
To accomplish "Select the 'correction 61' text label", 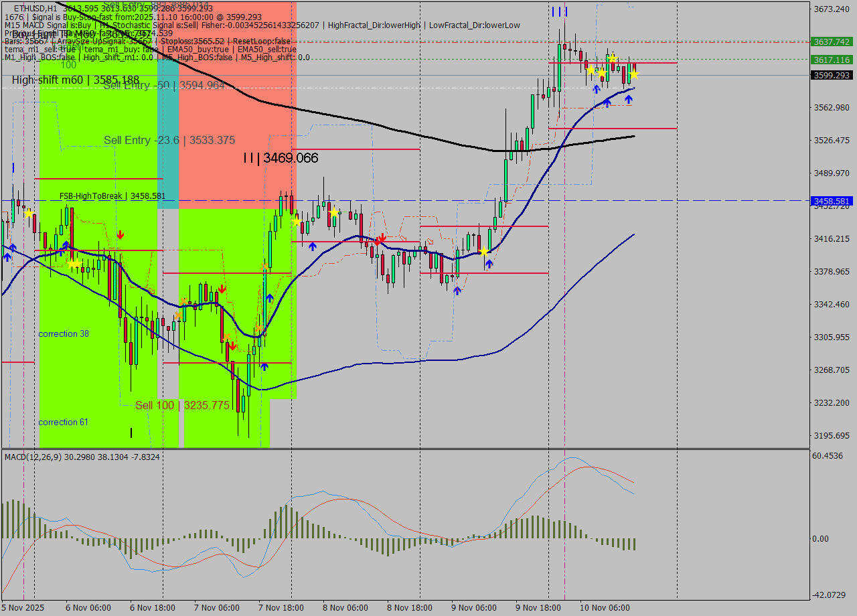I will pos(63,422).
